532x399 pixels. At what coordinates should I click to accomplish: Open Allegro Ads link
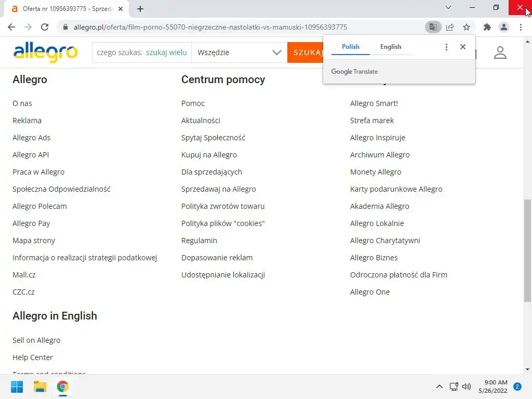[31, 138]
